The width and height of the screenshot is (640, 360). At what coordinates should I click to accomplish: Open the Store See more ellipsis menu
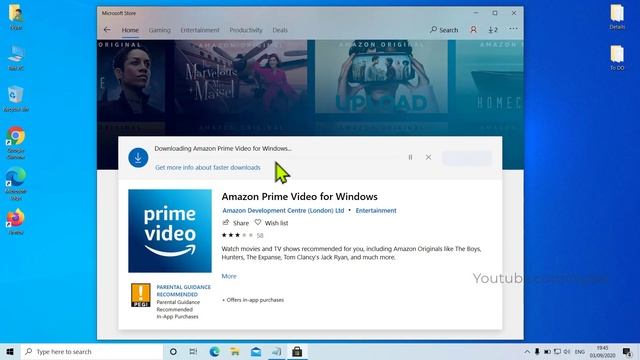513,29
